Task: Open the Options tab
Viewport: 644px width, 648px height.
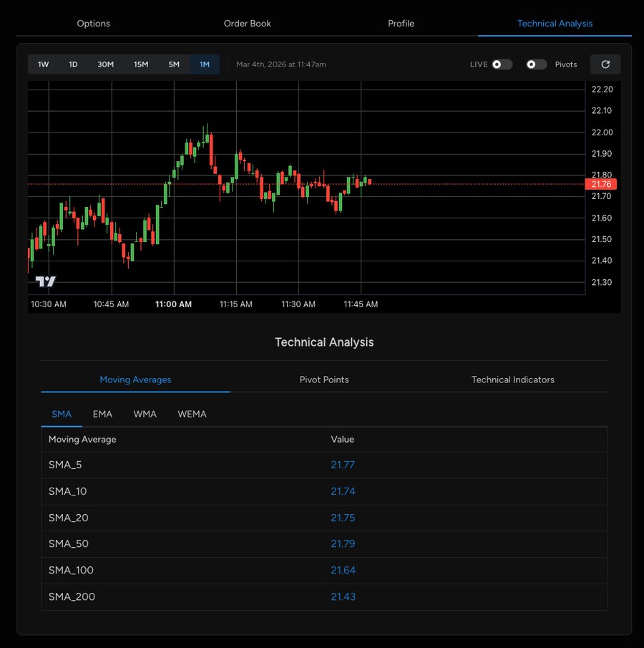Action: (93, 23)
